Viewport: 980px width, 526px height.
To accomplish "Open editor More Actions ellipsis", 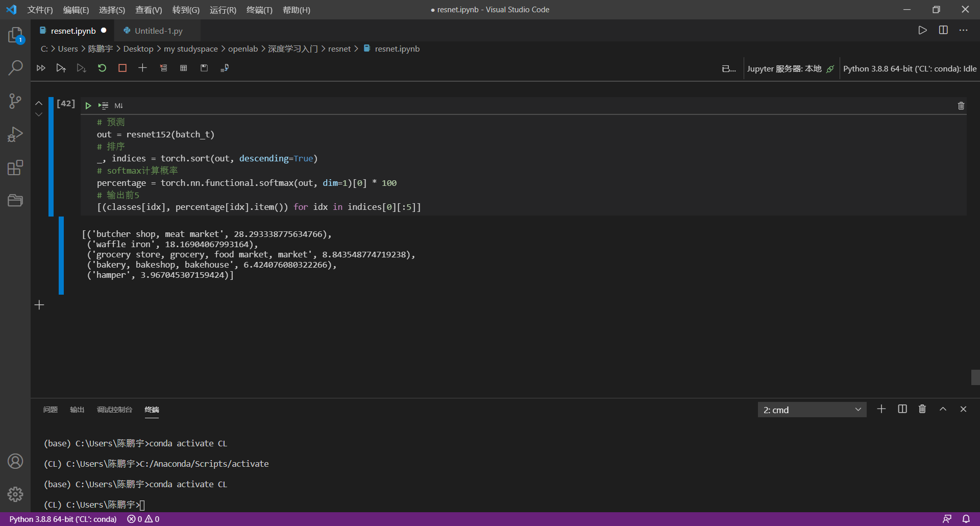I will tap(963, 30).
